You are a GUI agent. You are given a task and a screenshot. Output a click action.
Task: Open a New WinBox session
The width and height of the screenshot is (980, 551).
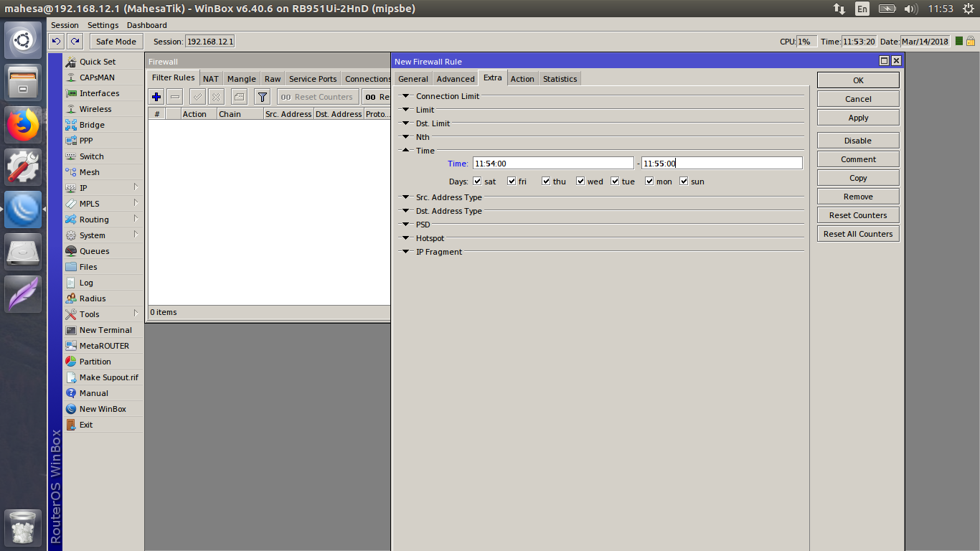(x=103, y=409)
